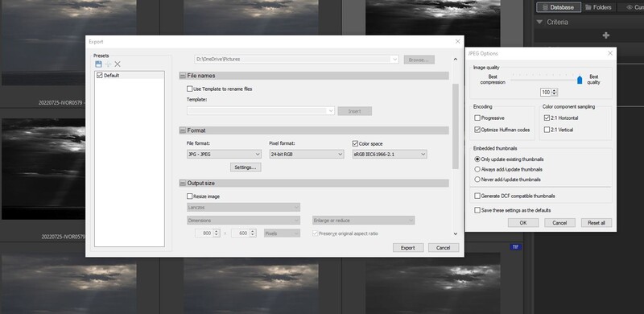Adjust the quality value stepper
644x314 pixels.
pos(555,93)
